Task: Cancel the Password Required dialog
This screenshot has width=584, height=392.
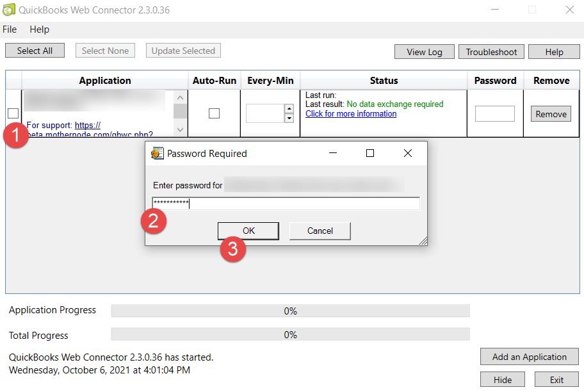Action: [320, 231]
